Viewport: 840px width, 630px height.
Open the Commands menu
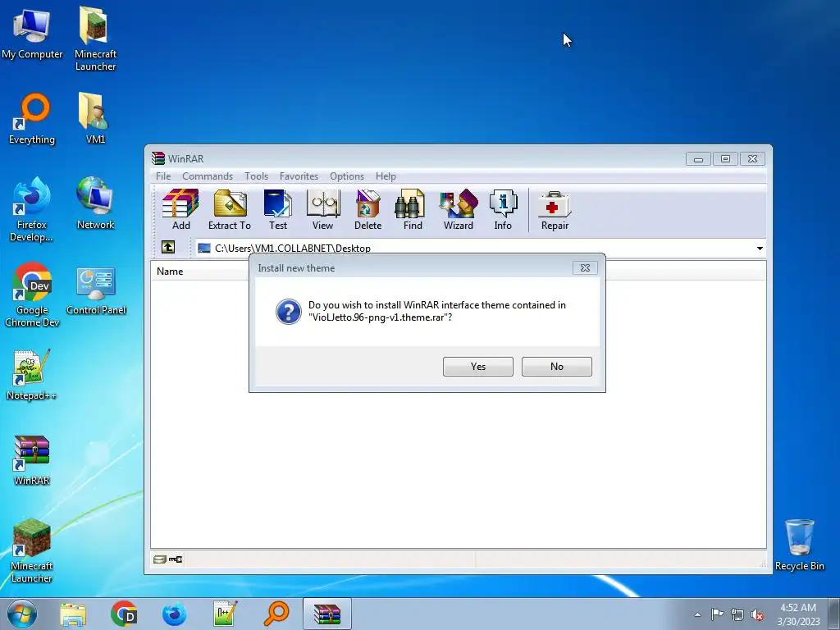tap(208, 176)
